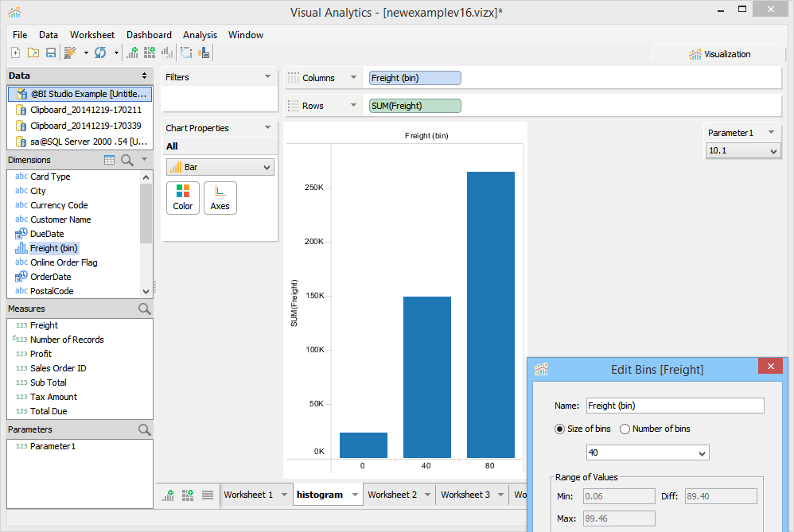Open the Color chart property
This screenshot has height=532, width=794.
pyautogui.click(x=183, y=198)
